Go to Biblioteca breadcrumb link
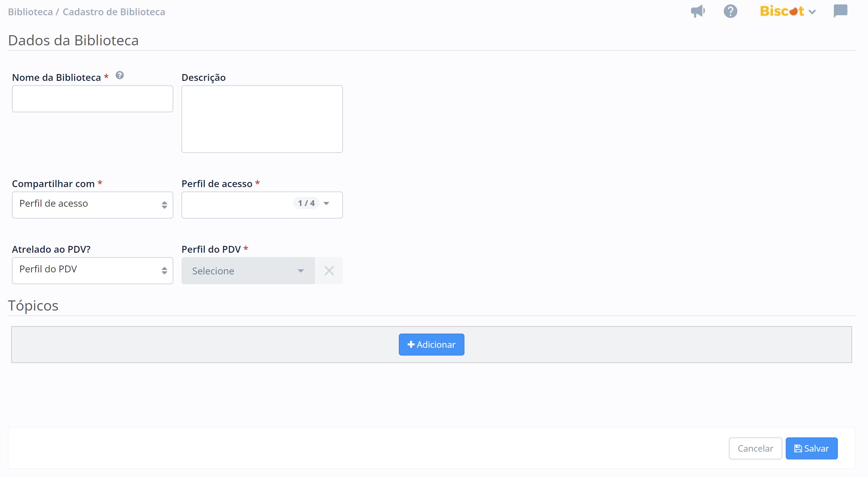 click(30, 12)
